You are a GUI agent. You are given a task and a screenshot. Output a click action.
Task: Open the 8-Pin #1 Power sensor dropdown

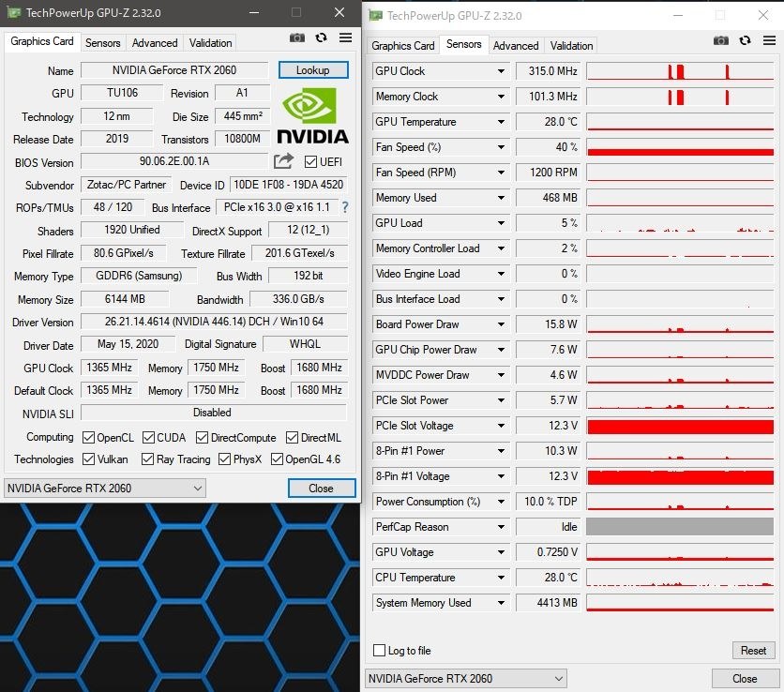coord(501,451)
